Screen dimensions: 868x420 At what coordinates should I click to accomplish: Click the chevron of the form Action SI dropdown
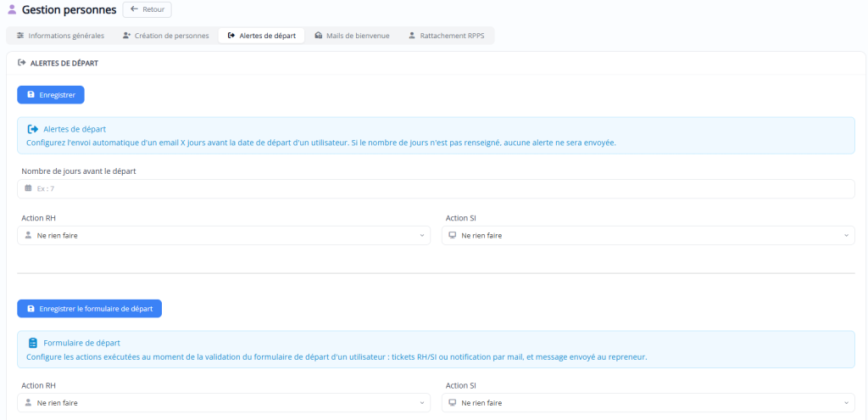coord(847,403)
